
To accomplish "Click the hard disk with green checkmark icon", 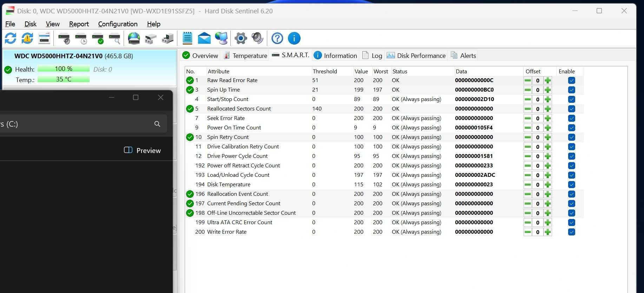I will point(98,38).
